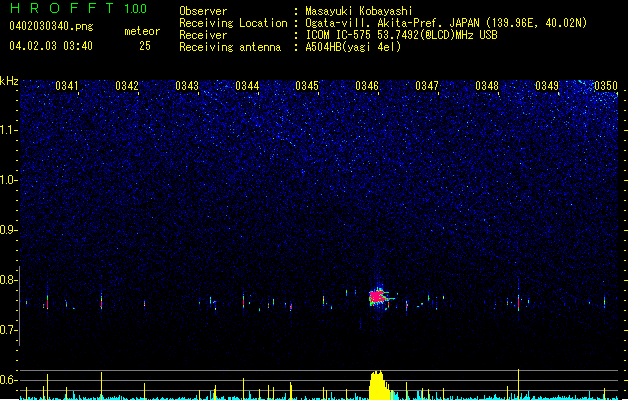
Task: Click the 0347 time marker
Action: [427, 86]
